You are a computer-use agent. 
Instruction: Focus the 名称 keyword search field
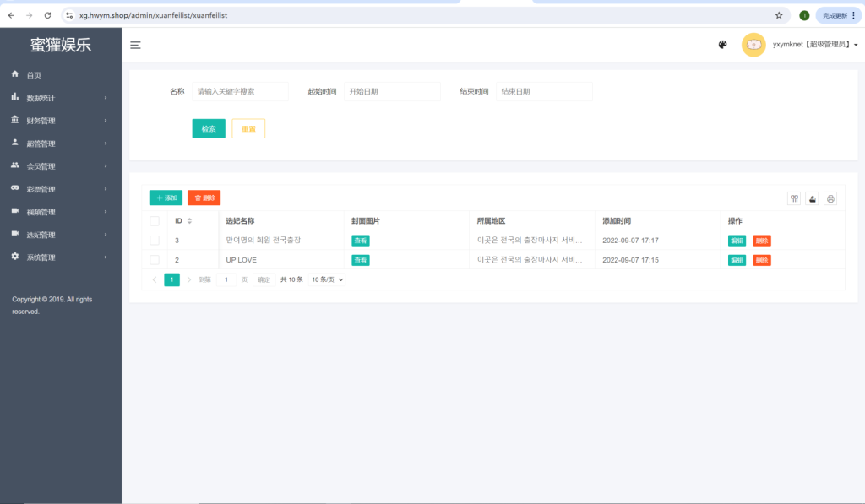(x=240, y=91)
